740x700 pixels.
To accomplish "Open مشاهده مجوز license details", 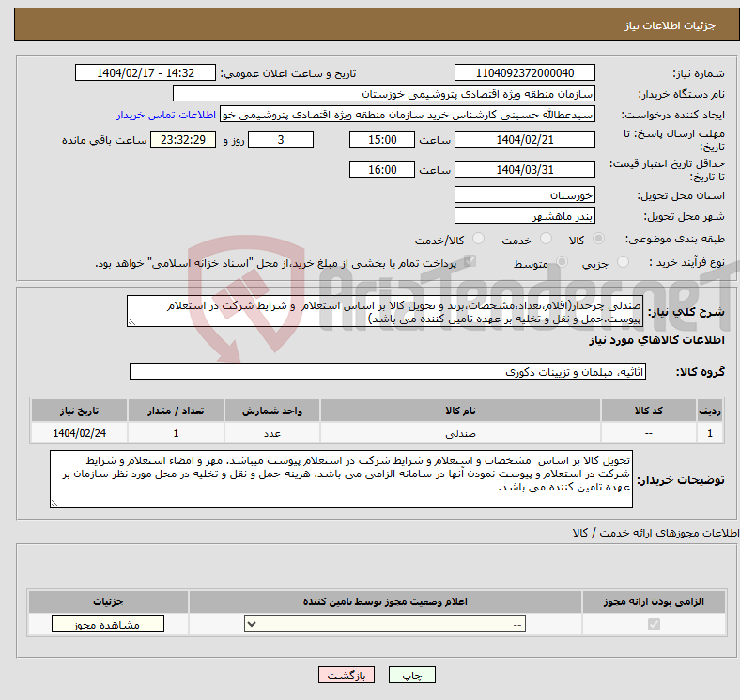I will point(107,625).
